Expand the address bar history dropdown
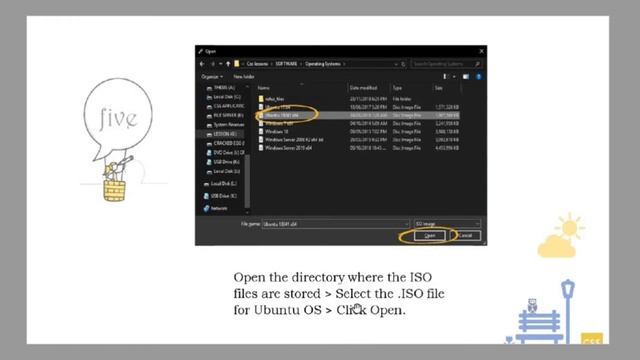640x360 pixels. 396,64
